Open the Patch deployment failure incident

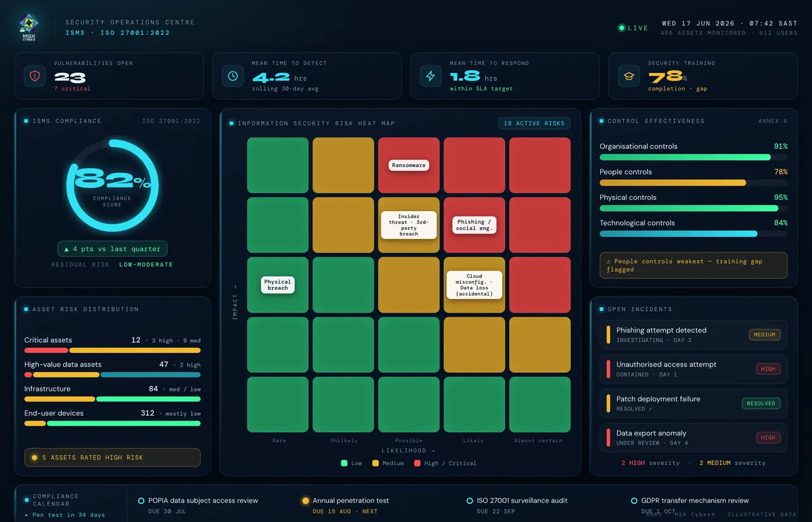[x=694, y=403]
